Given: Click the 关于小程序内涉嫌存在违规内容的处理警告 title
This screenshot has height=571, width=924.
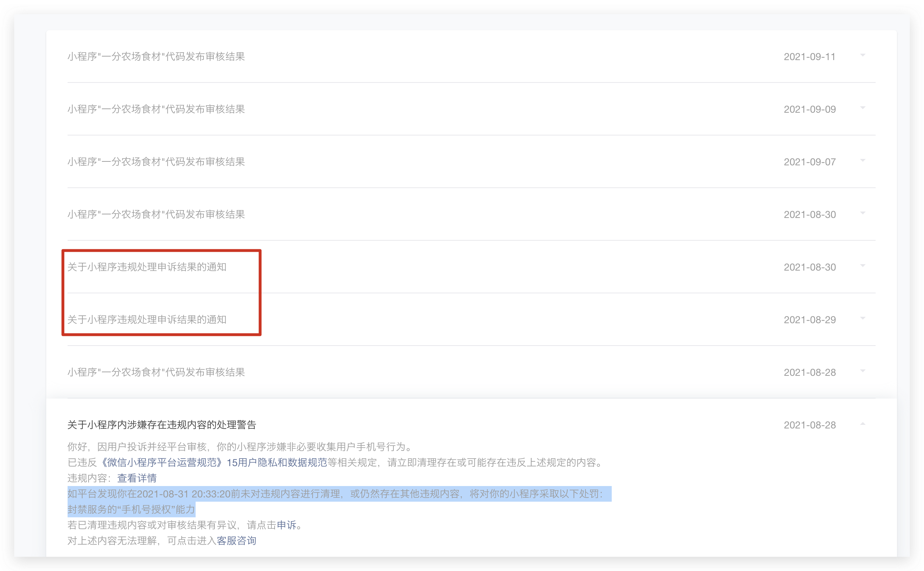Looking at the screenshot, I should pyautogui.click(x=162, y=425).
